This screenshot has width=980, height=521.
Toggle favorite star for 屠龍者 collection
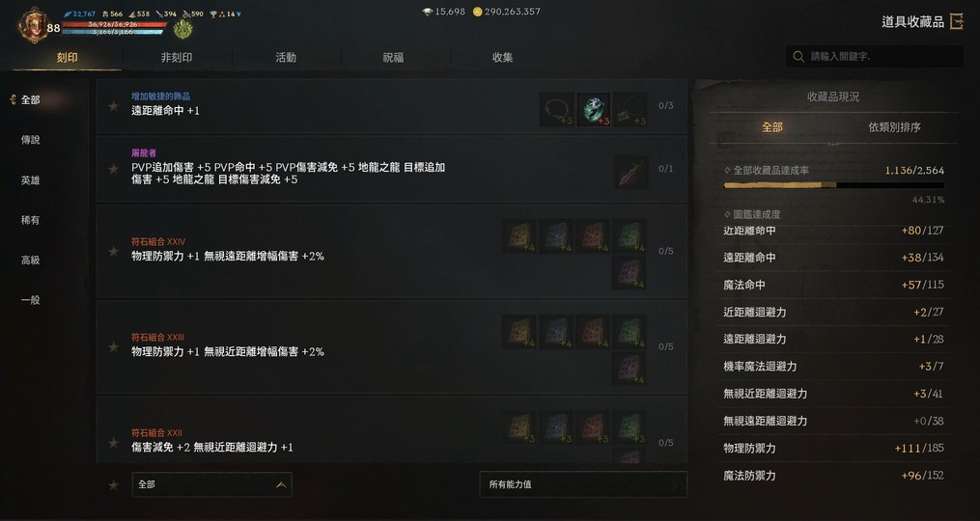coord(113,169)
